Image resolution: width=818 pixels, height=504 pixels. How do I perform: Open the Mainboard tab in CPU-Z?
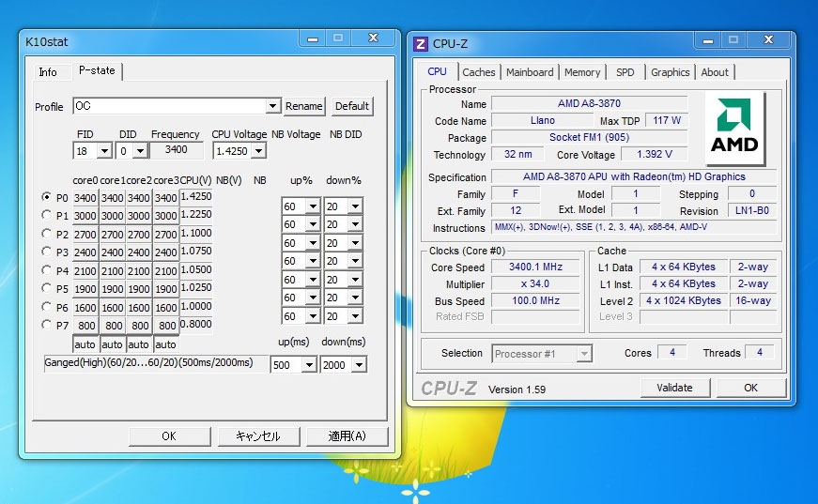(x=530, y=72)
